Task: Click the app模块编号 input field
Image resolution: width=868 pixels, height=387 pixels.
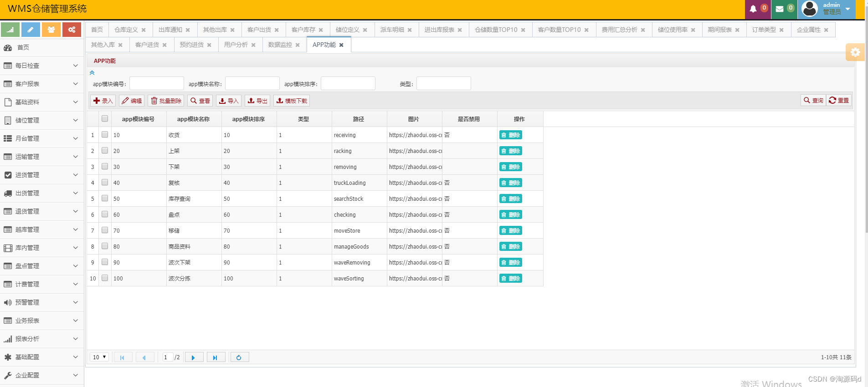Action: click(157, 83)
